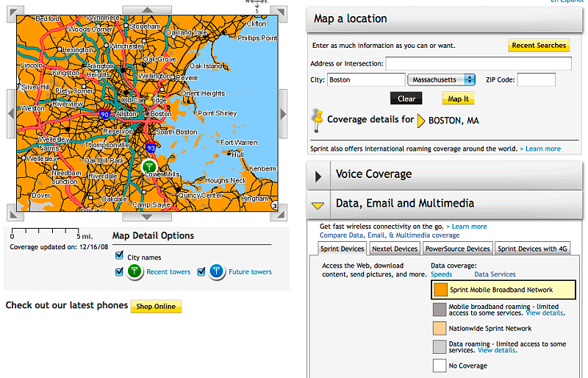Screen dimensions: 588x378
Task: Click the Recent Searches button
Action: coord(539,46)
